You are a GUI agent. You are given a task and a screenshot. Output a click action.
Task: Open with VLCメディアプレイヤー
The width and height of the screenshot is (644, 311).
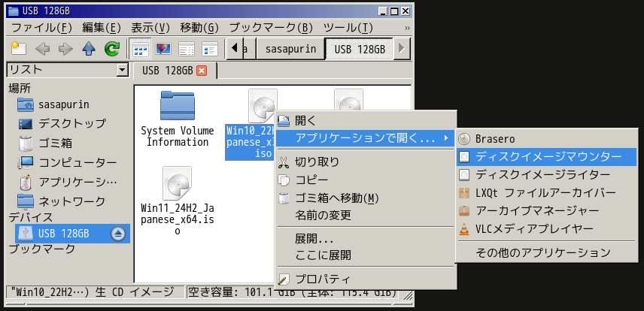547,229
